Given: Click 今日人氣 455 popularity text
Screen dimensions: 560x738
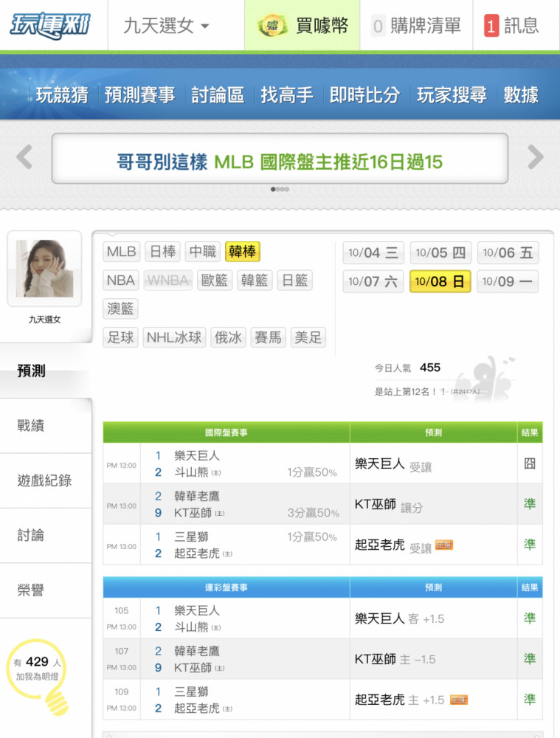Looking at the screenshot, I should tap(407, 368).
